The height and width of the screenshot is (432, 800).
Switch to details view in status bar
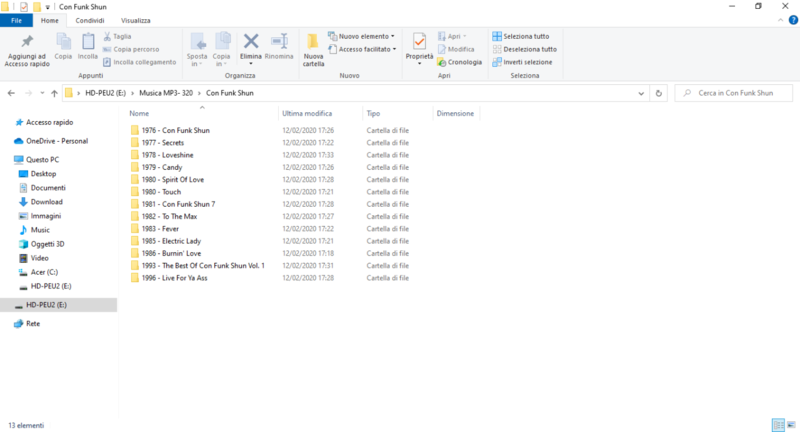(x=778, y=424)
